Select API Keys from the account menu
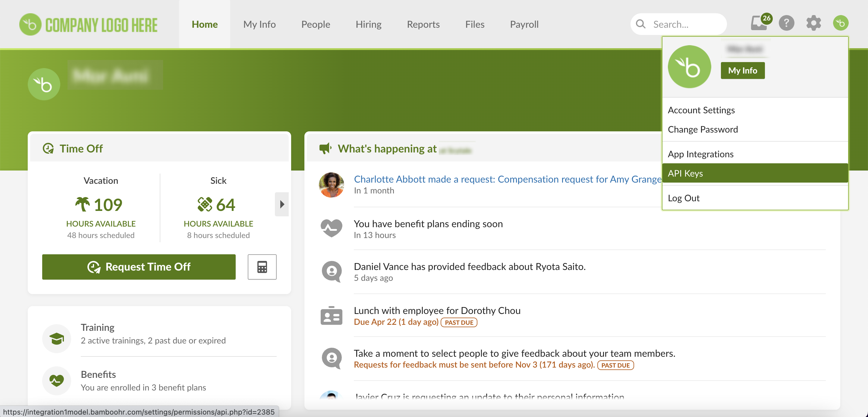The height and width of the screenshot is (417, 868). click(685, 173)
